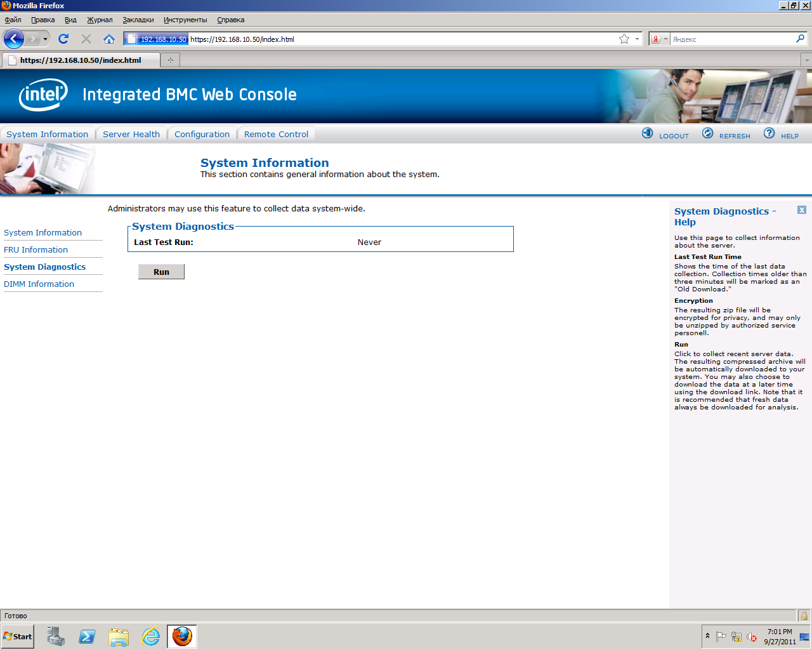Run the system diagnostics test
Image resolution: width=812 pixels, height=650 pixels.
coord(161,272)
